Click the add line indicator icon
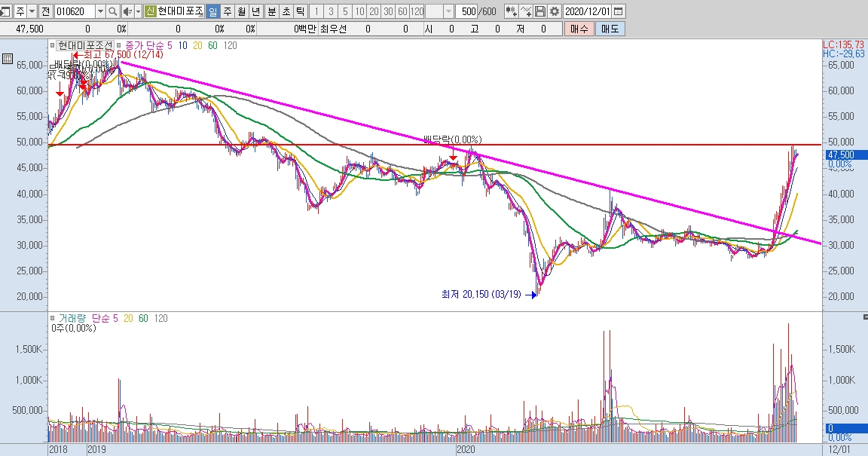Screen dimensions: 868x456 coord(526,11)
